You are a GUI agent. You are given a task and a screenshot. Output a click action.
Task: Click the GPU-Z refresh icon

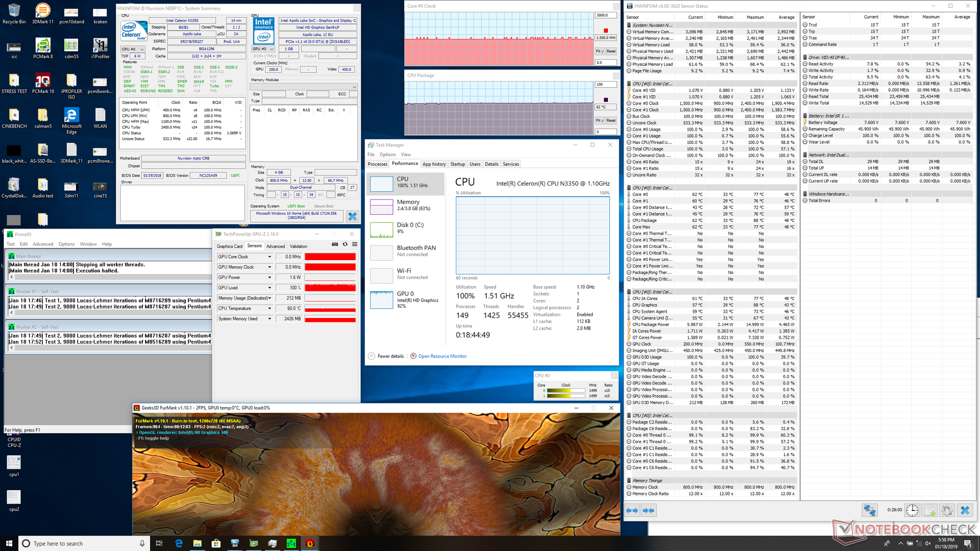coord(345,244)
